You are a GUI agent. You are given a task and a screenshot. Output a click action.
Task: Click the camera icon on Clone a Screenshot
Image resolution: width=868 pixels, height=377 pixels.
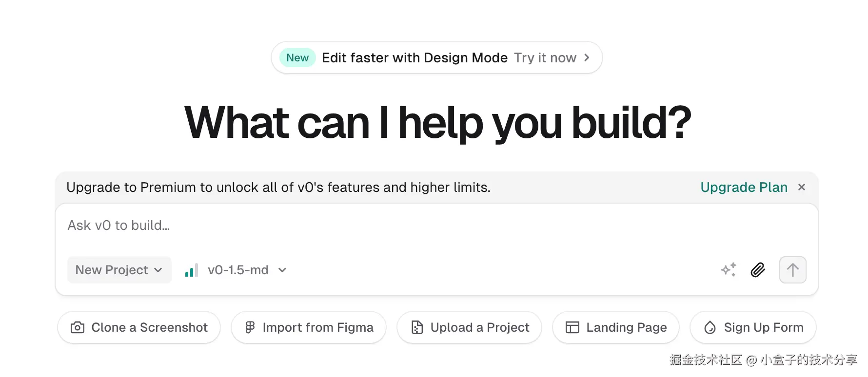(x=78, y=327)
